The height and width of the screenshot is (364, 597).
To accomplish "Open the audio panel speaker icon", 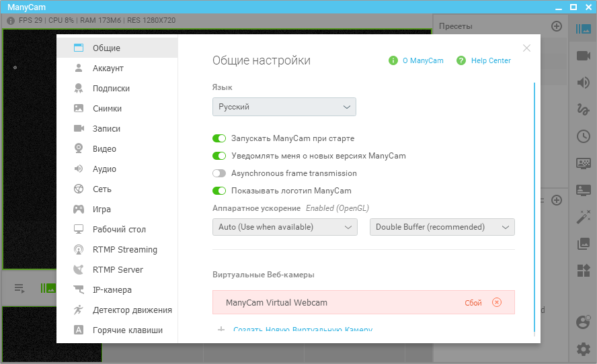I will [583, 83].
